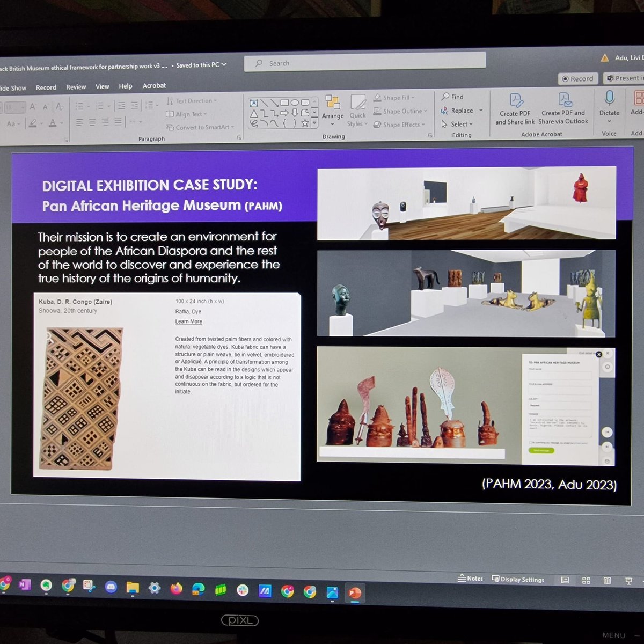This screenshot has width=644, height=644.
Task: Open the Slide Show tab
Action: pos(12,88)
